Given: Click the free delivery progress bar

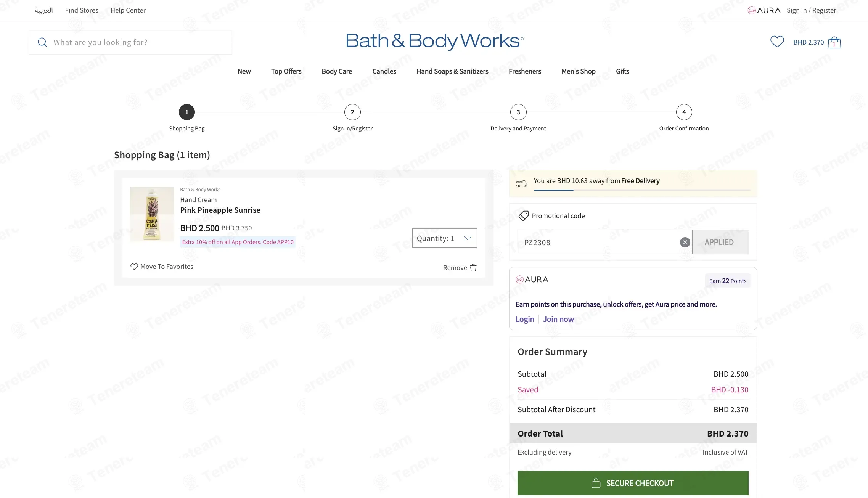Looking at the screenshot, I should pos(642,190).
